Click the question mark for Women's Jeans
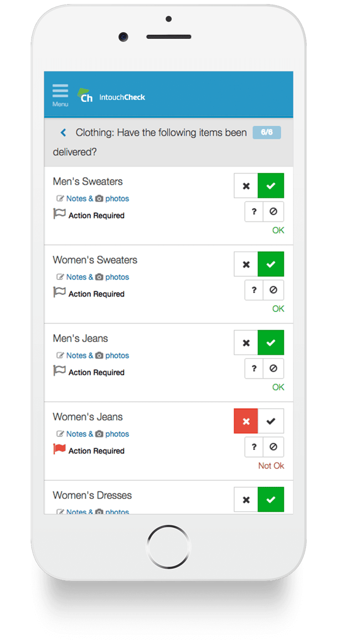This screenshot has height=644, width=341. coord(254,447)
